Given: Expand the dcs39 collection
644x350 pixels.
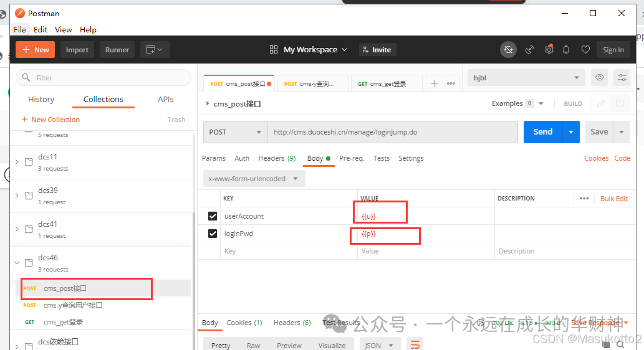Looking at the screenshot, I should [x=17, y=196].
